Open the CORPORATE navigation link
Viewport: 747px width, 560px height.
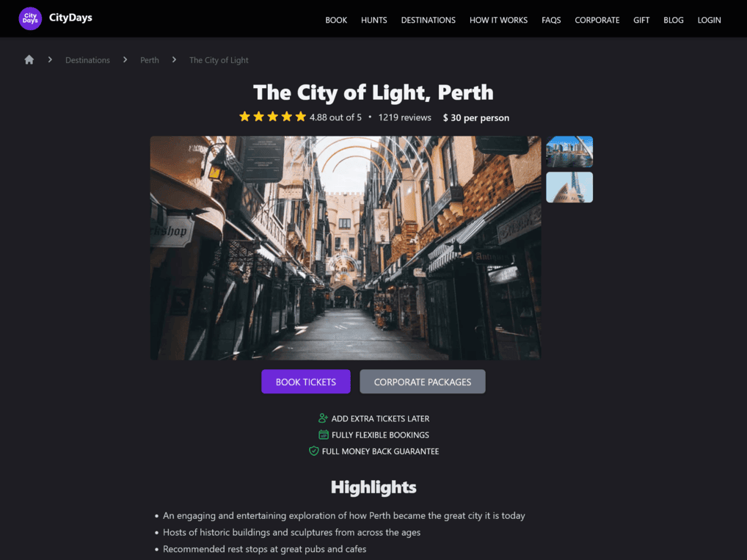597,20
